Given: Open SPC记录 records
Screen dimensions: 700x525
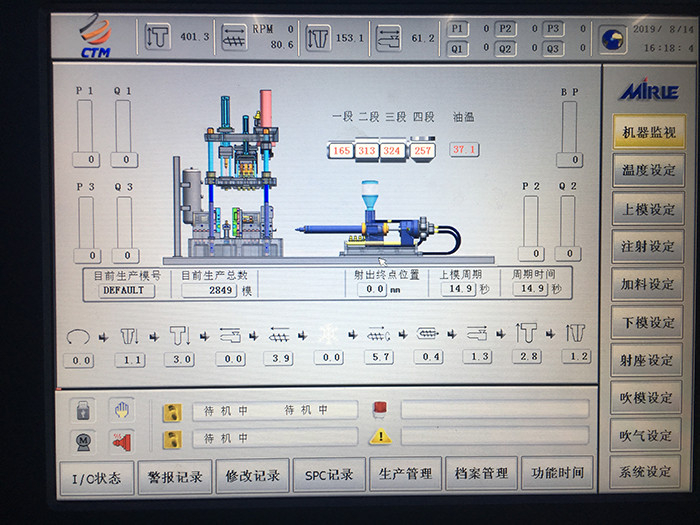Looking at the screenshot, I should point(329,475).
